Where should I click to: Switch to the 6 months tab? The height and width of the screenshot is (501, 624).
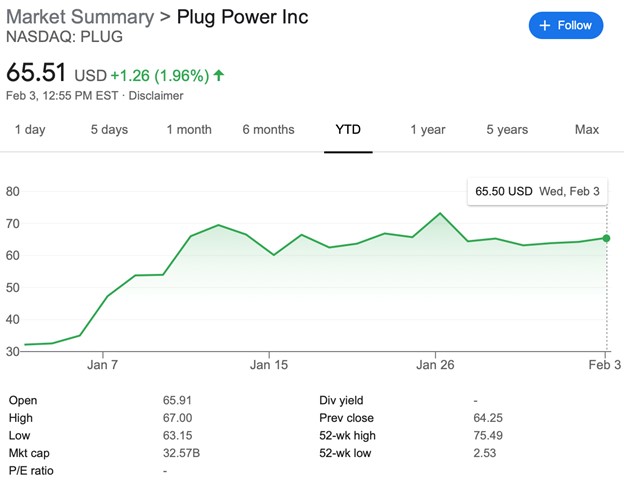click(268, 130)
